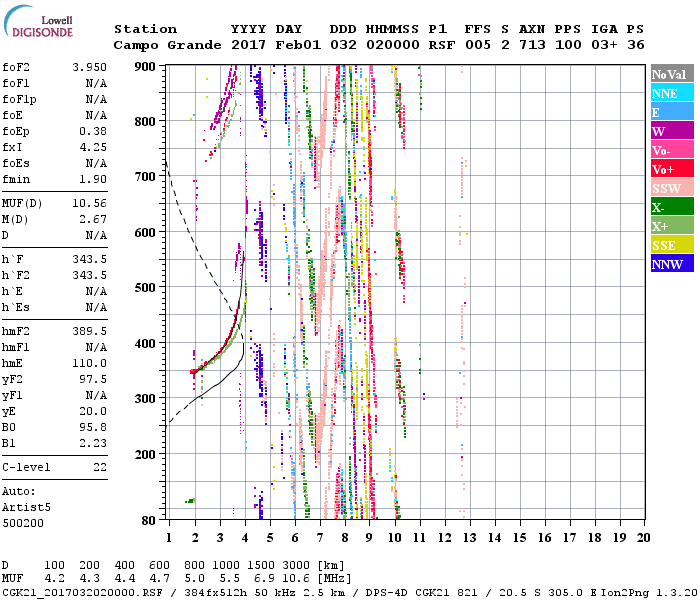Click the 10 MHz frequency axis label
This screenshot has width=700, height=600.
click(395, 538)
